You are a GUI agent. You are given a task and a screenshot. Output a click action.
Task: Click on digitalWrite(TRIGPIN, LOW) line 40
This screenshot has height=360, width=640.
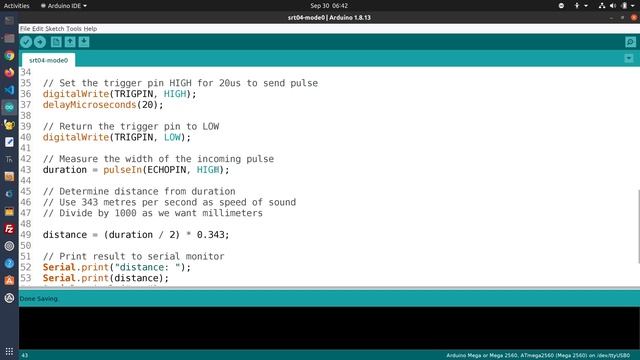[x=117, y=137]
